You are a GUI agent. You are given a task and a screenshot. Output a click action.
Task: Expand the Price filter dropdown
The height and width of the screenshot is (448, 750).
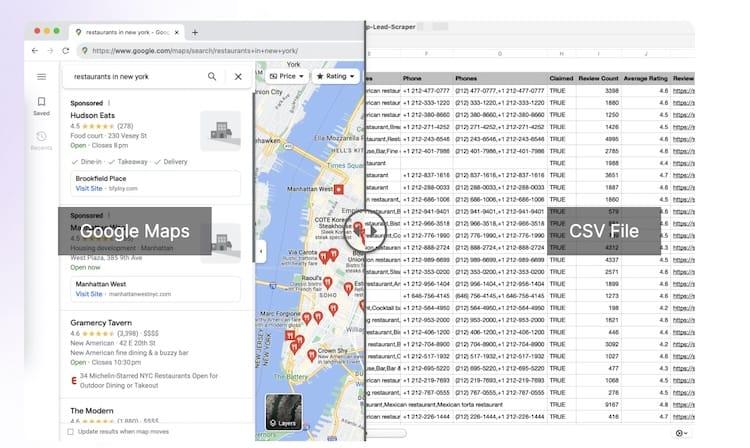point(287,76)
